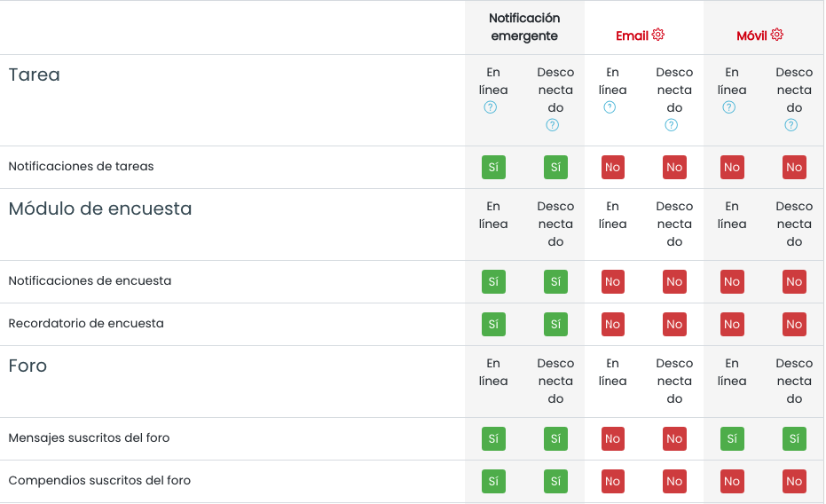
Task: Toggle Móvil offline for Recordatorio de encuesta
Action: 794,324
